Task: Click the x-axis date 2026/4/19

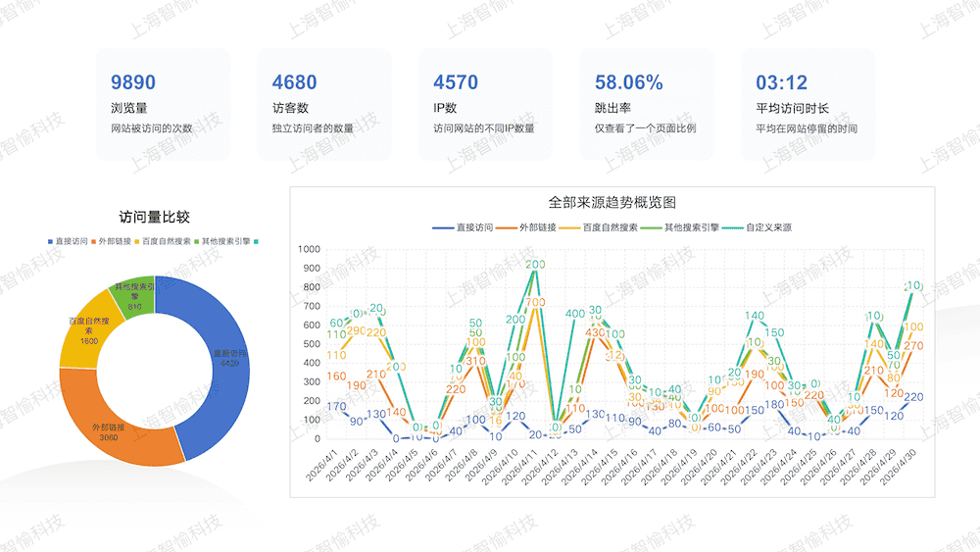Action: point(678,467)
